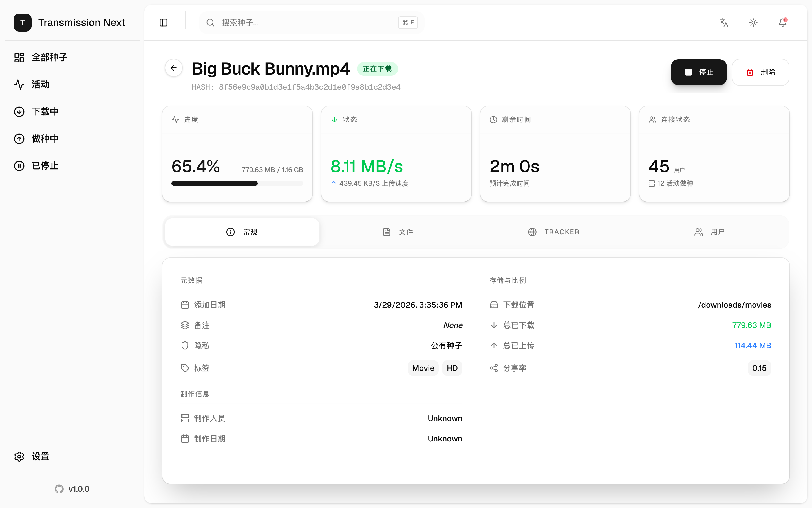This screenshot has height=508, width=812.
Task: Click the 114.44 MB uploaded value
Action: [753, 345]
